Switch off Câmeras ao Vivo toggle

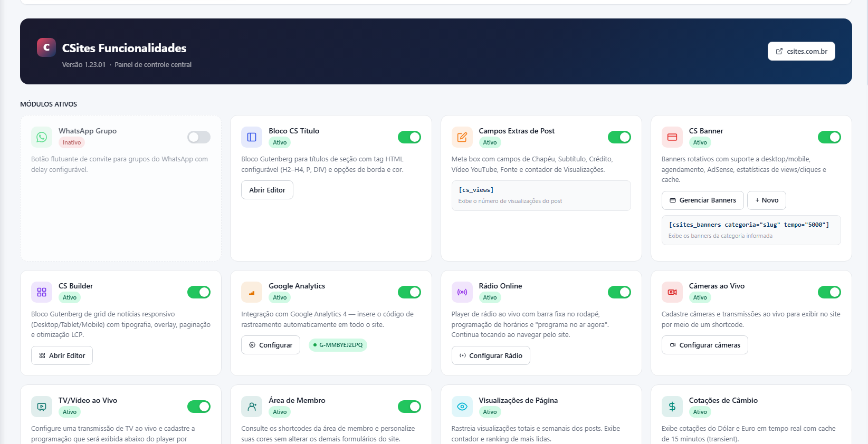coord(829,292)
